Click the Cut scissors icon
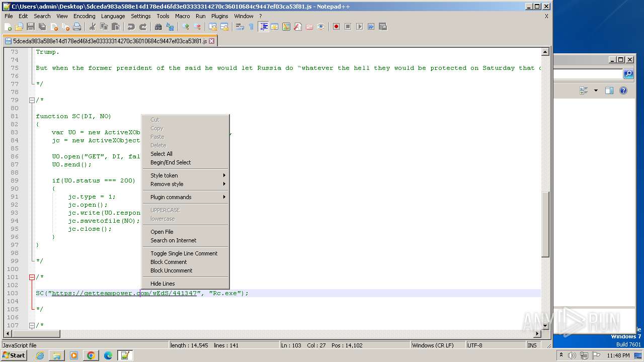Viewport: 644px width, 362px height. [x=93, y=27]
